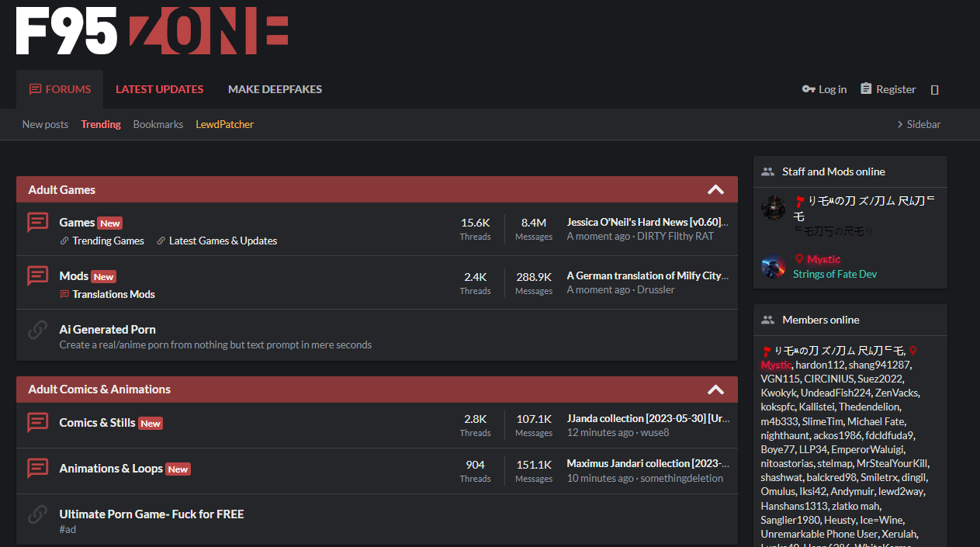Screen dimensions: 980x547
Task: Open the Translations Mods sub-forum link
Action: point(113,294)
